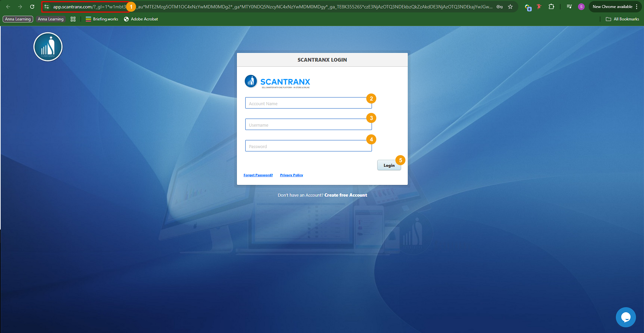Open the purple S profile avatar
644x333 pixels.
(581, 7)
